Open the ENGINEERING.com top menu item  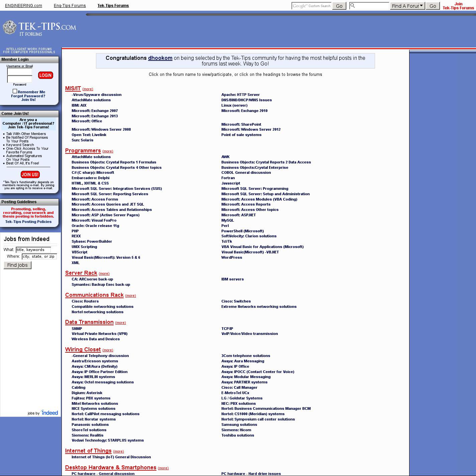coord(23,6)
